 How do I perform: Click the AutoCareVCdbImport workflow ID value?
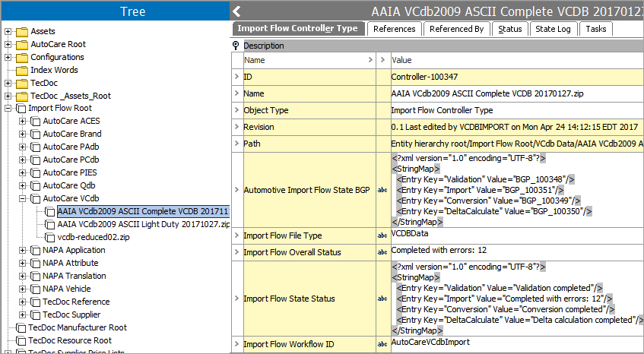(x=430, y=342)
